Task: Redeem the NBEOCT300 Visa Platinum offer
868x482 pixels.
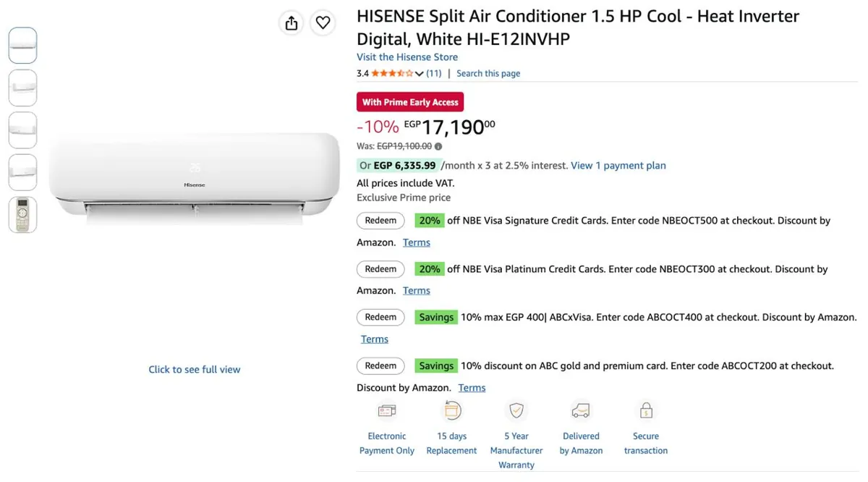Action: tap(380, 269)
